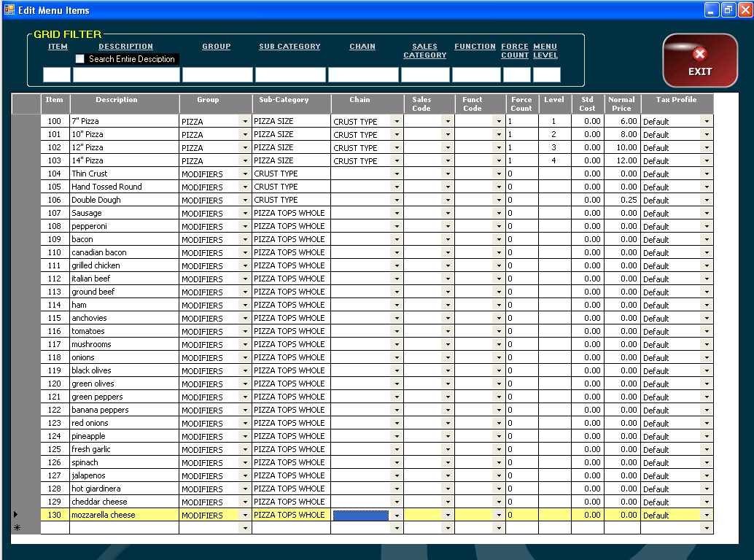Screen dimensions: 754x560
Task: Click the 12.00 normal price for 14" Pizza
Action: (622, 160)
